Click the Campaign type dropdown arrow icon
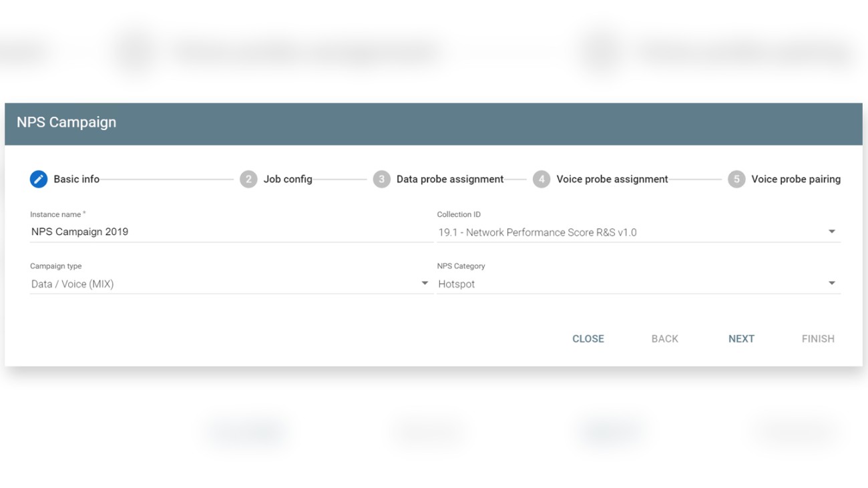Viewport: 868px width, 488px height. click(x=425, y=283)
